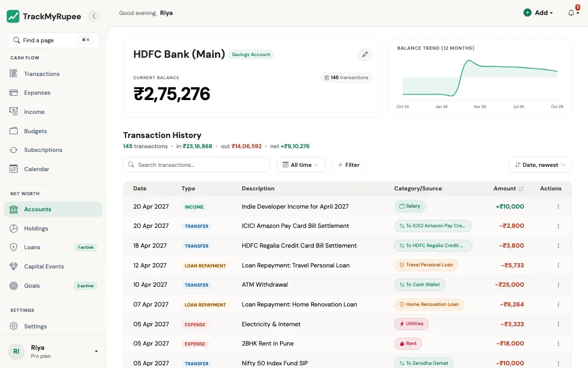Open the Date, newest sort dropdown
Image resolution: width=588 pixels, height=368 pixels.
(x=540, y=165)
